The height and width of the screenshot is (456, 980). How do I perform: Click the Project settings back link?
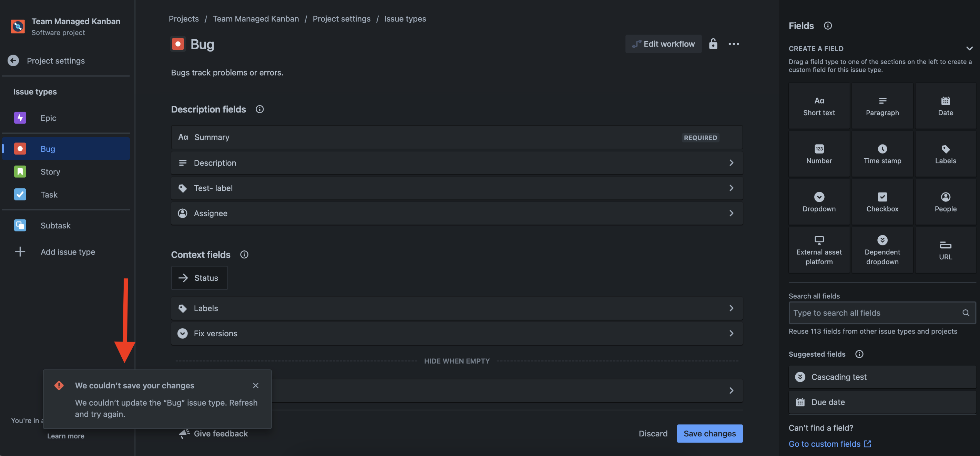click(56, 61)
